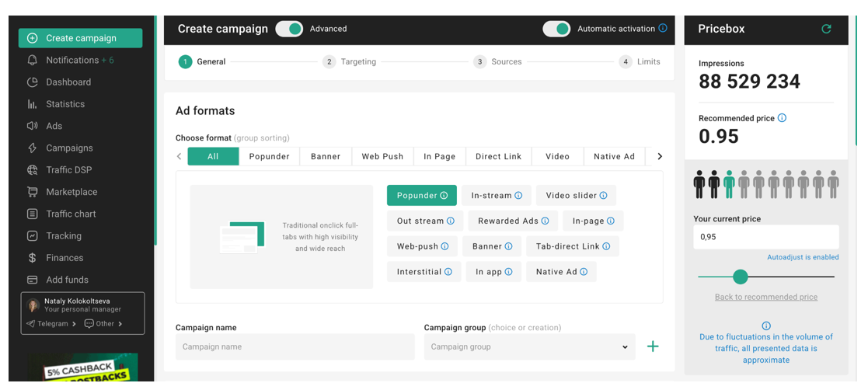Viewport: 868px width, 390px height.
Task: Toggle the Advanced mode switch
Action: pos(289,29)
